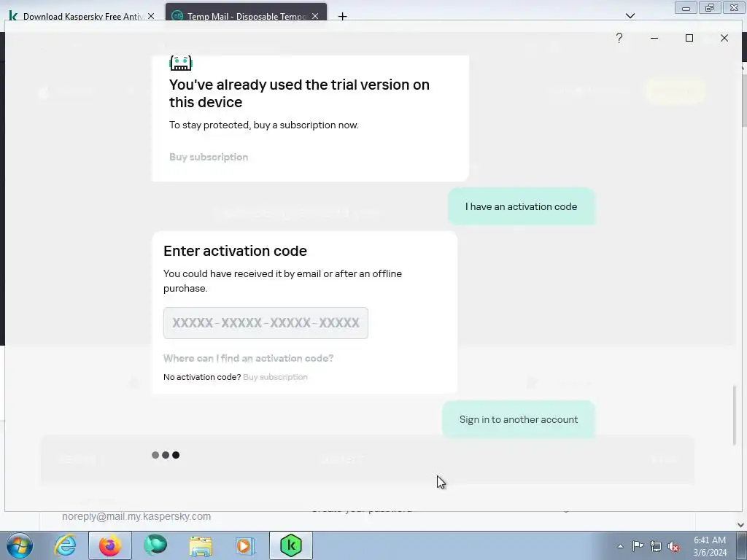Show hidden tray icons arrow
Viewport: 747px width, 560px height.
(x=620, y=546)
